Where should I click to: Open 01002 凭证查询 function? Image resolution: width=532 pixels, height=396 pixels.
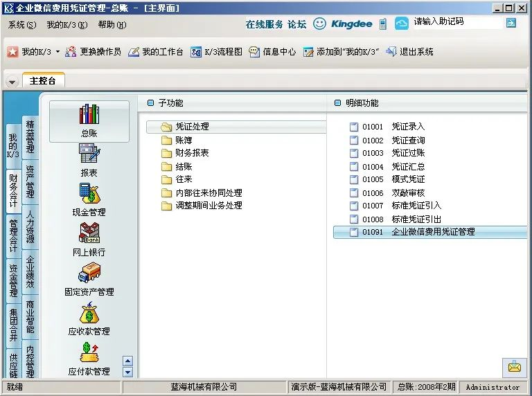387,140
